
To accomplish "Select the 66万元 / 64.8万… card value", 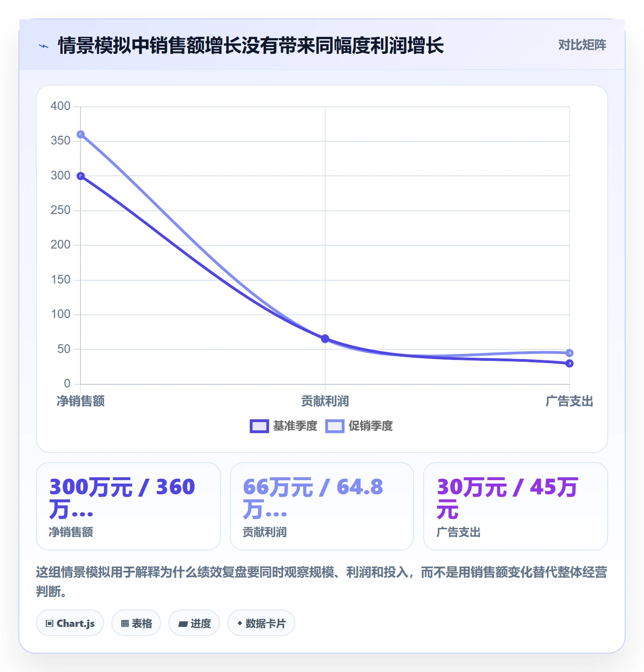I will [x=313, y=498].
